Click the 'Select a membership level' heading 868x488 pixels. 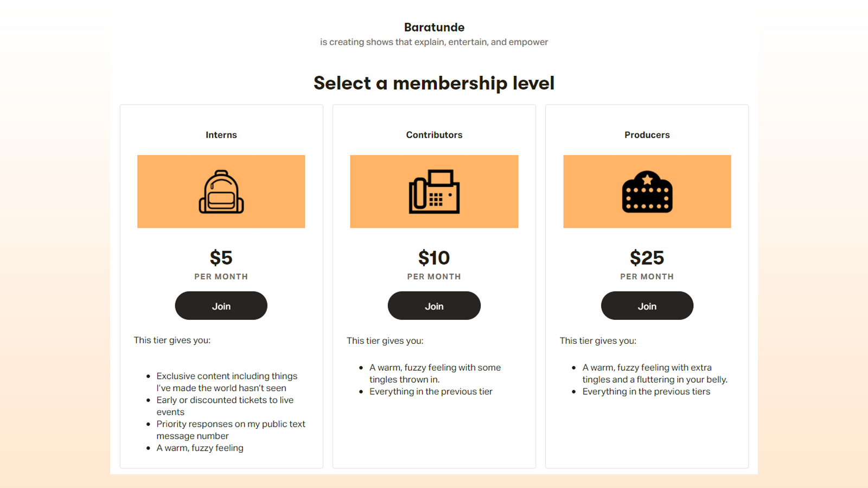[x=434, y=83]
